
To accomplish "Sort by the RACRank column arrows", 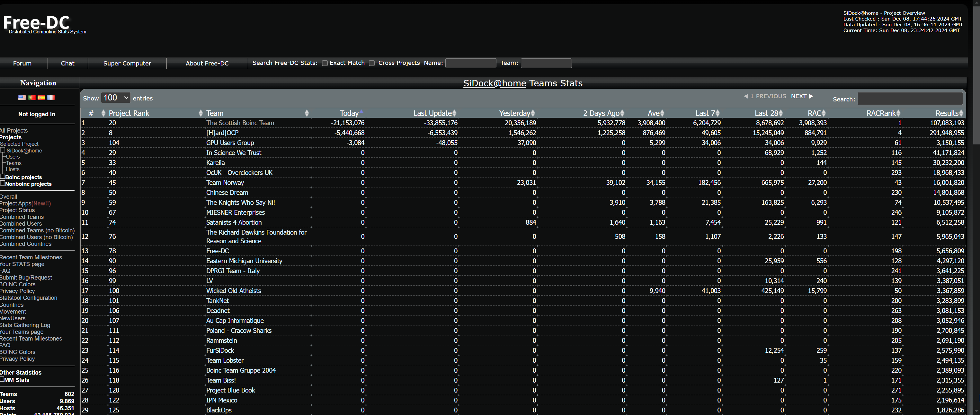I will 898,113.
